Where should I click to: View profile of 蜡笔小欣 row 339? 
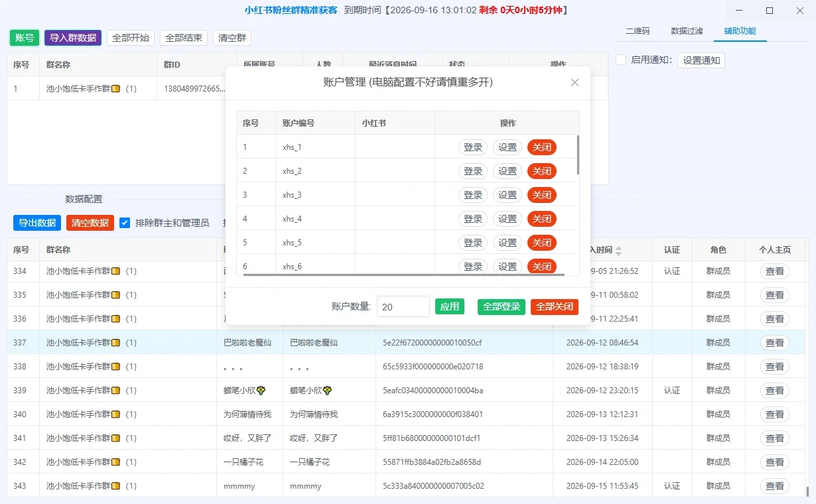775,391
